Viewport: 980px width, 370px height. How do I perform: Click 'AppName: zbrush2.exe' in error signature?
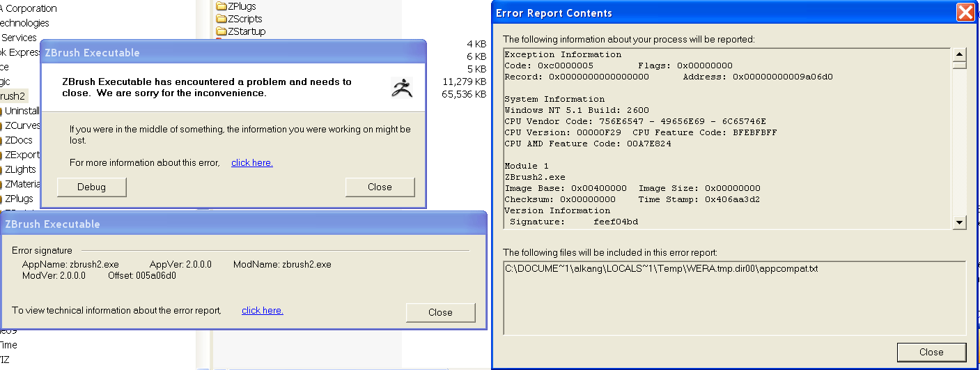(70, 265)
